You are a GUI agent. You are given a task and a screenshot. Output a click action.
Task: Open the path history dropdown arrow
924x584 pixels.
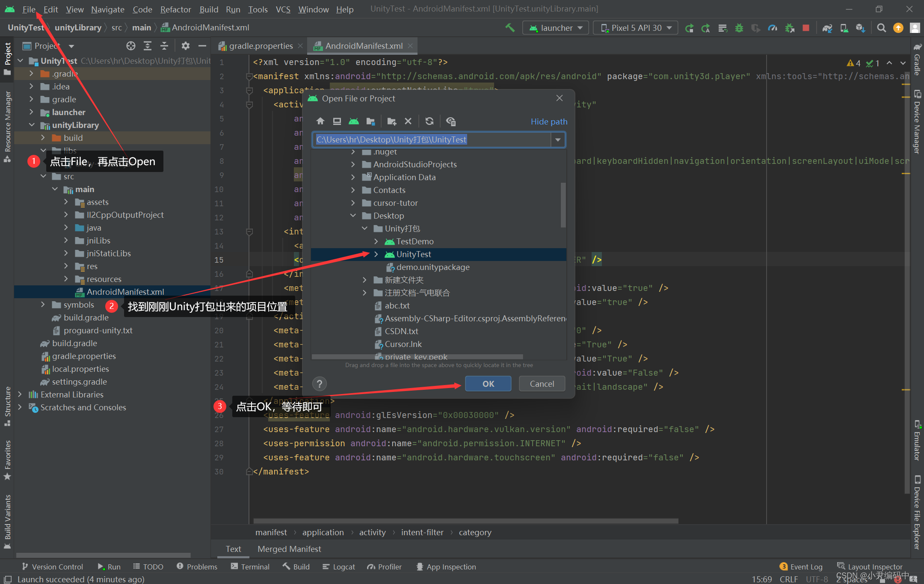coord(558,140)
